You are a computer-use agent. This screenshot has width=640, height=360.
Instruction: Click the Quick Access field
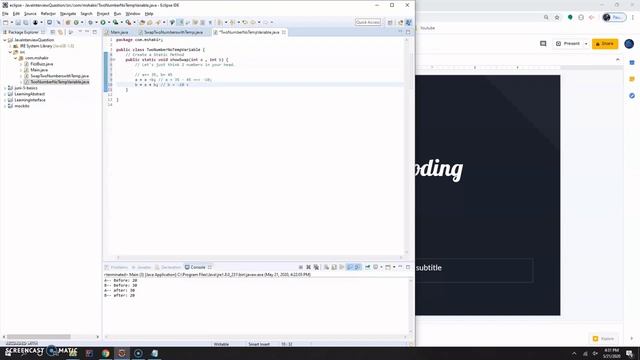coord(368,22)
